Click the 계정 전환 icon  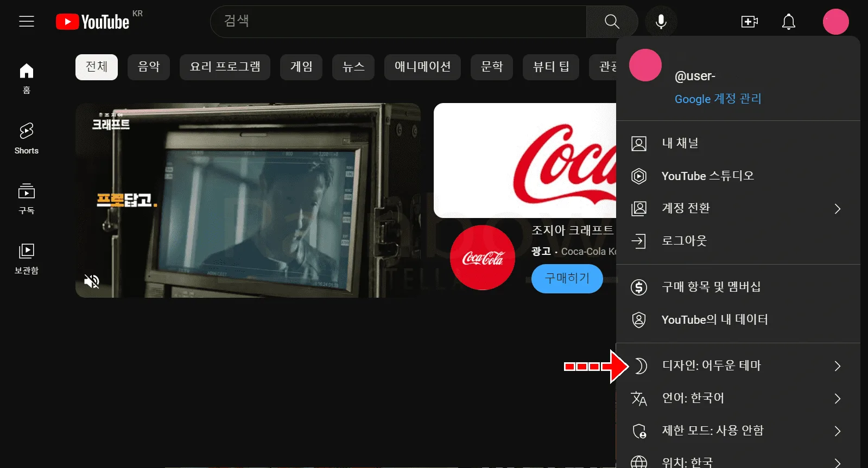[x=639, y=209]
